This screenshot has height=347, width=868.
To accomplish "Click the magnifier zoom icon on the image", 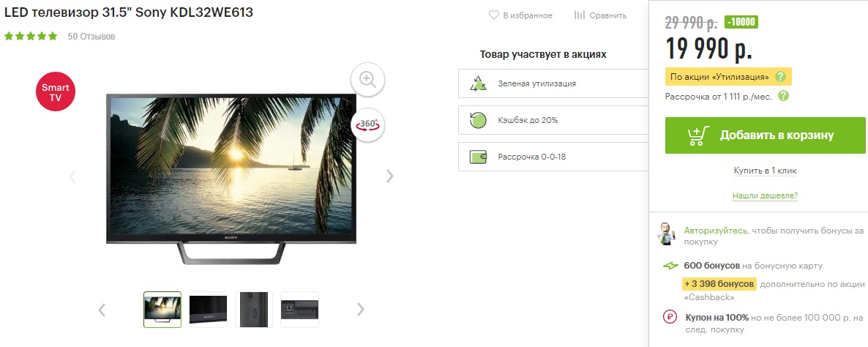I will [367, 78].
